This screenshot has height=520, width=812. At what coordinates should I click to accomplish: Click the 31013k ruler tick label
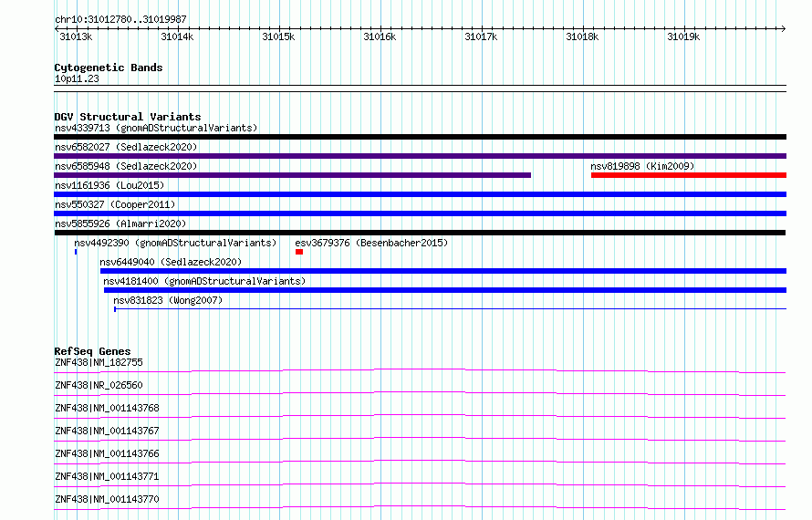pos(76,36)
